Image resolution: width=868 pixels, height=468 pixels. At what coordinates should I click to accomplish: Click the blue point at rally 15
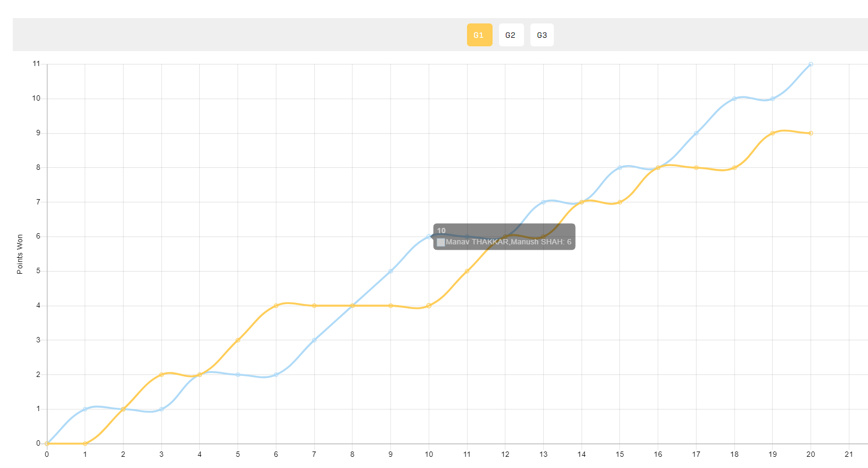(x=620, y=168)
